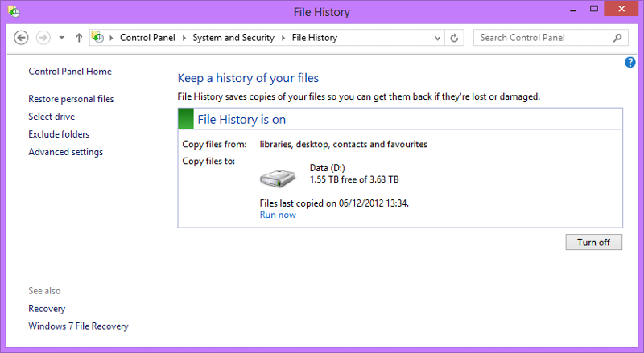Open address bar history dropdown
Viewport: 644px width, 353px height.
(437, 38)
